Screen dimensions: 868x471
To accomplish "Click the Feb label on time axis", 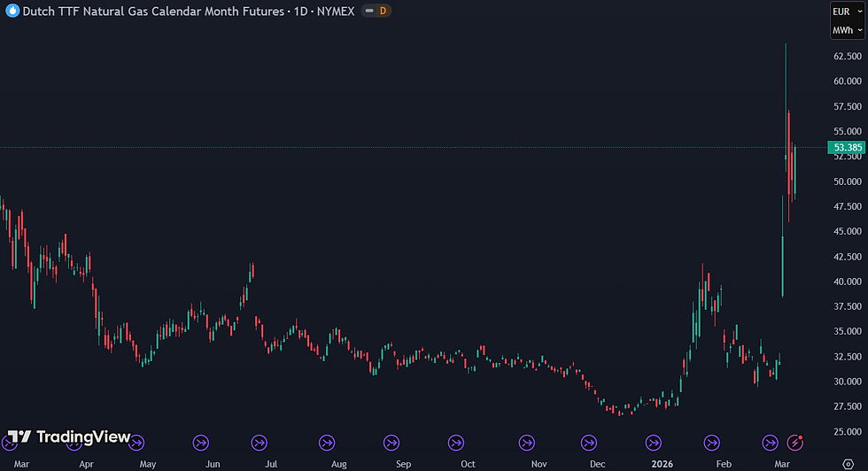I will pyautogui.click(x=724, y=464).
